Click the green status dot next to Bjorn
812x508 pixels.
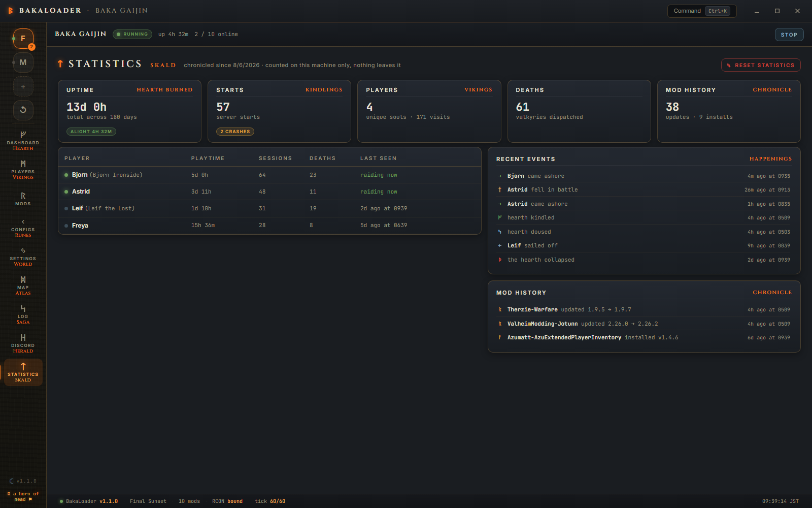(x=66, y=175)
